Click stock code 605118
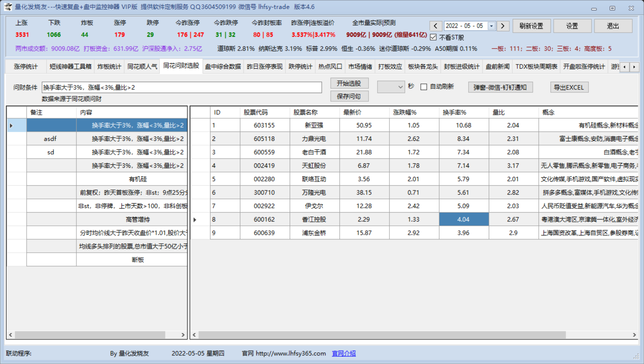The height and width of the screenshot is (364, 644). [264, 139]
